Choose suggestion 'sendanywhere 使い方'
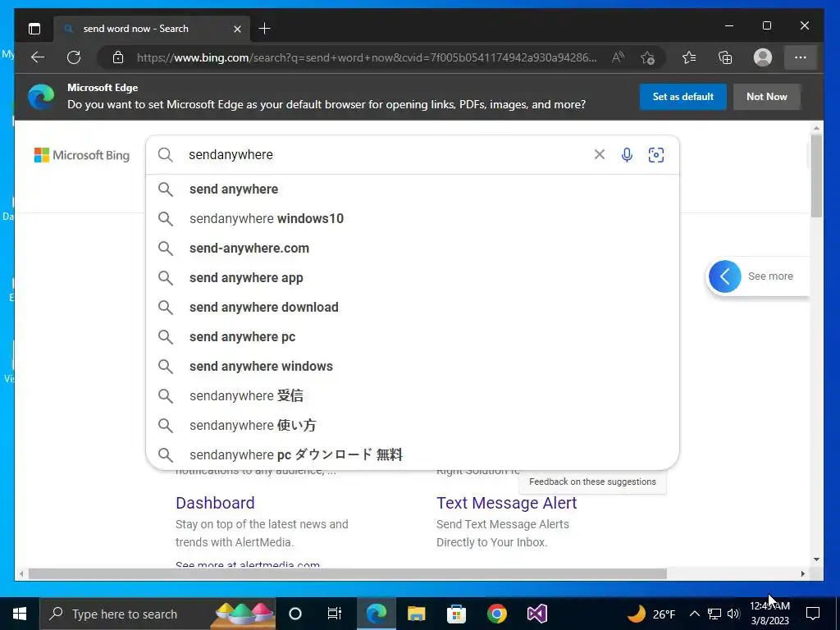The image size is (840, 630). tap(413, 425)
